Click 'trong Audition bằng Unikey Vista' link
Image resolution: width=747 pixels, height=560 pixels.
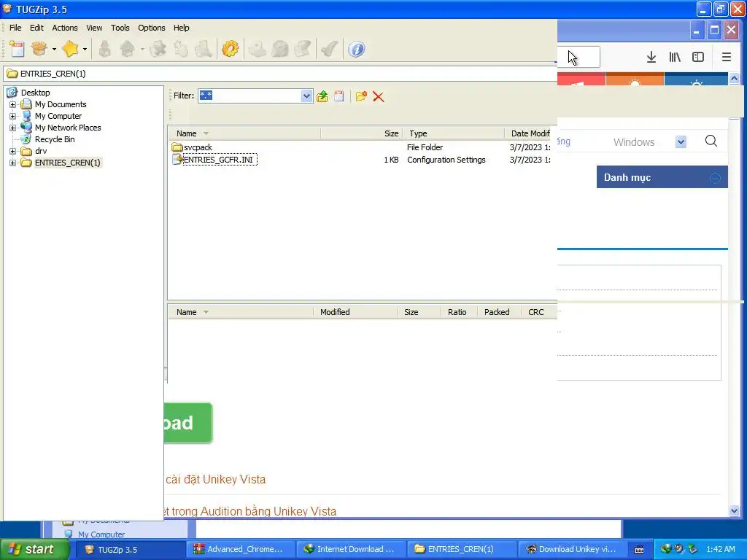tap(250, 511)
